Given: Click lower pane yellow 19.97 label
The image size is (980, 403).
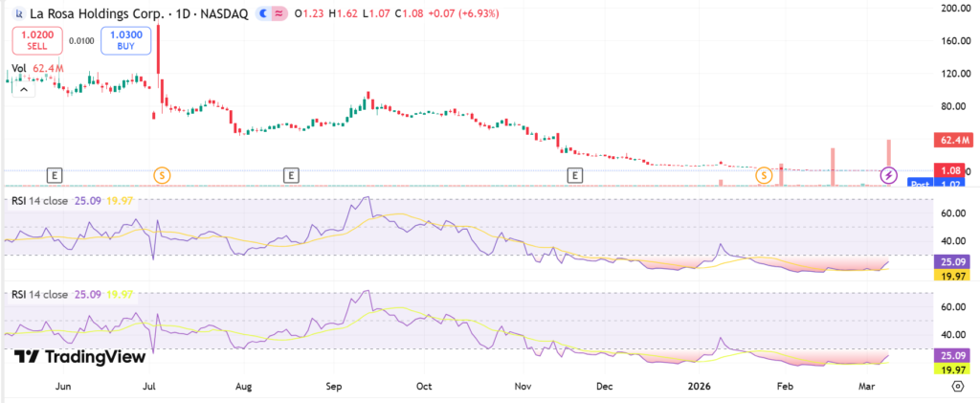Looking at the screenshot, I should (951, 369).
